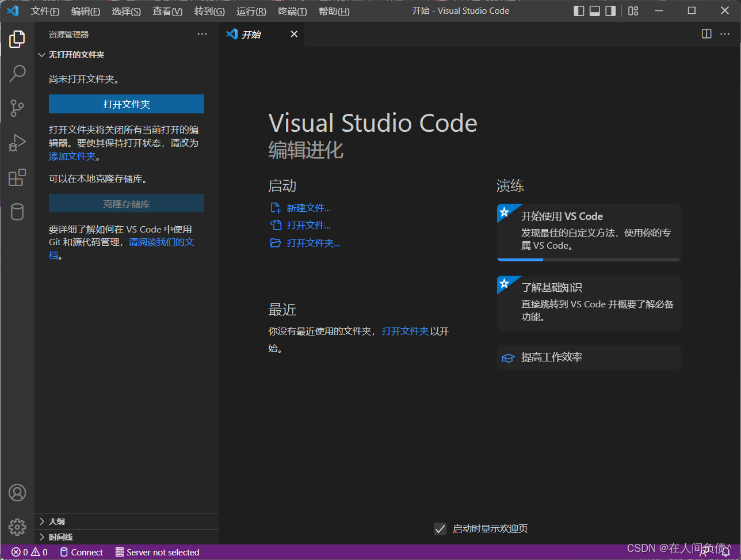This screenshot has height=560, width=741.
Task: Click the errors and warnings status item
Action: point(30,552)
